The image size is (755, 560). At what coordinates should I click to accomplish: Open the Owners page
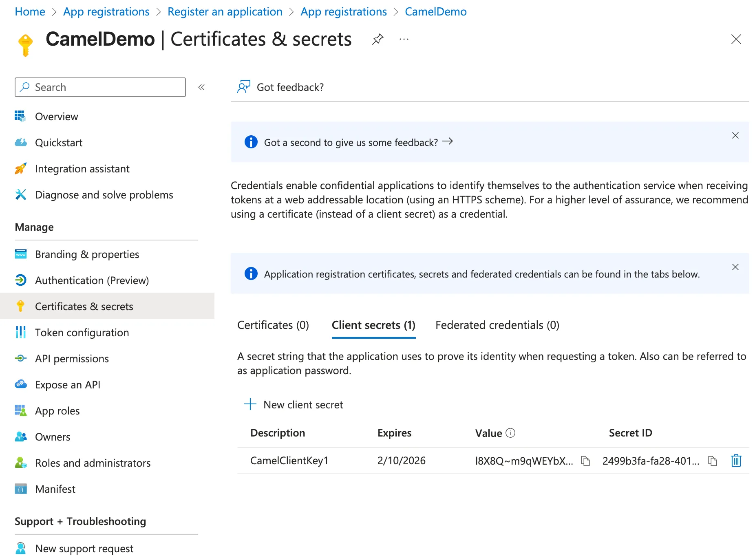pos(53,437)
